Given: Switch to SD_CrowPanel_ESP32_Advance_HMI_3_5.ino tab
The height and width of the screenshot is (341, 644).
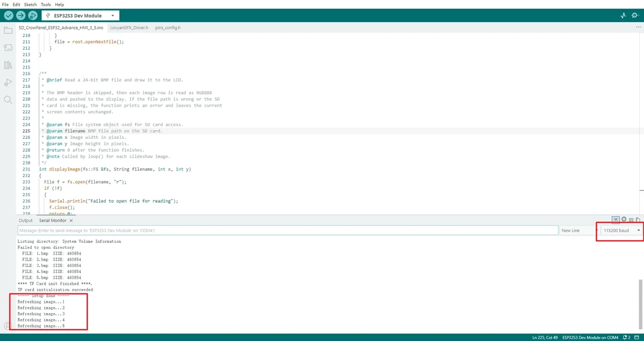Looking at the screenshot, I should click(x=61, y=27).
